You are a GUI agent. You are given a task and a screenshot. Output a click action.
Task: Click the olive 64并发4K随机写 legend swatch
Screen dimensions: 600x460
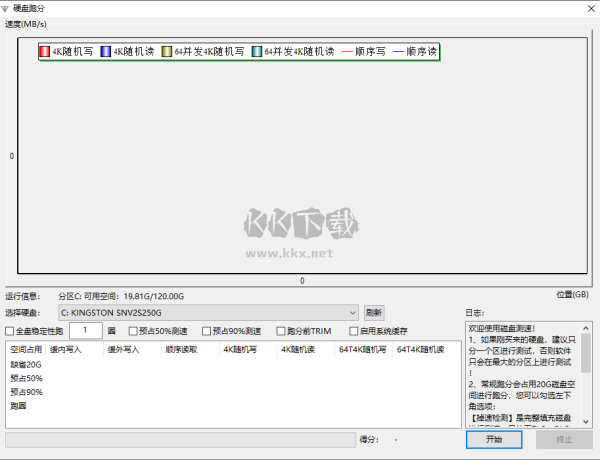point(166,51)
